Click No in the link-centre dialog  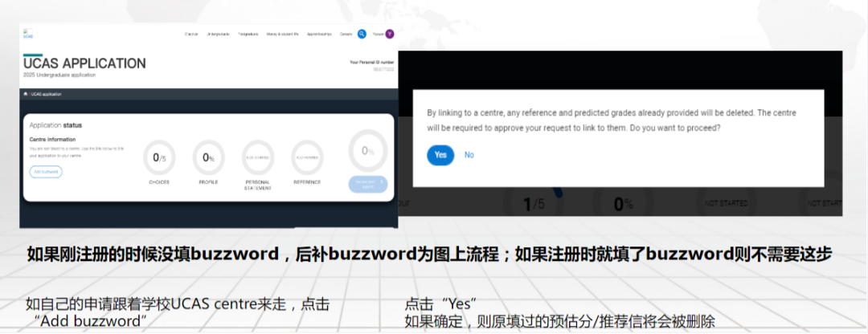click(469, 155)
